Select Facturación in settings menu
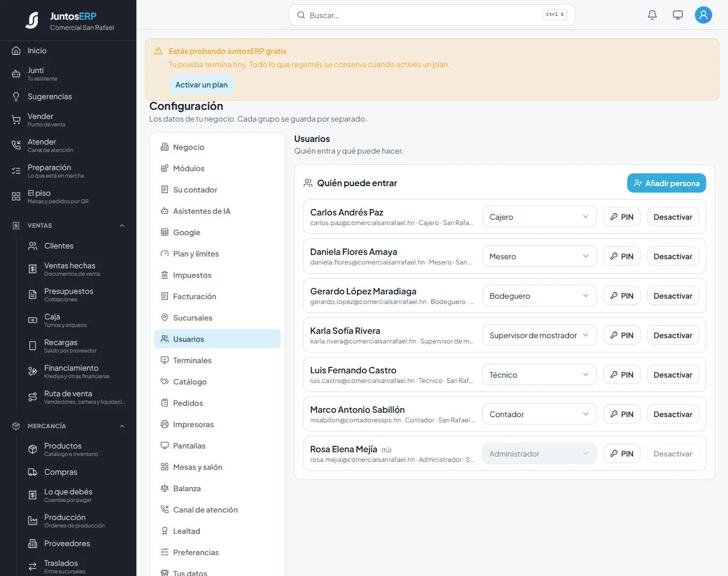728x576 pixels. pos(217,297)
